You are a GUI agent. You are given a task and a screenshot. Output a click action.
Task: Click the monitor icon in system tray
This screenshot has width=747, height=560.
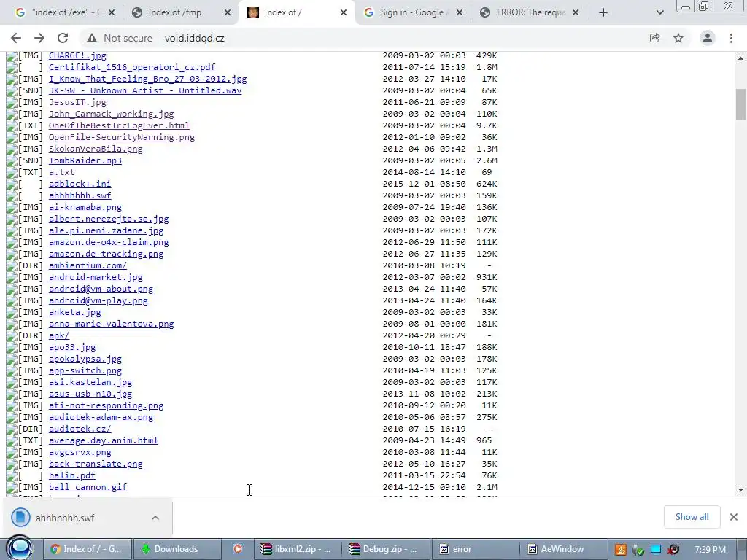(656, 550)
